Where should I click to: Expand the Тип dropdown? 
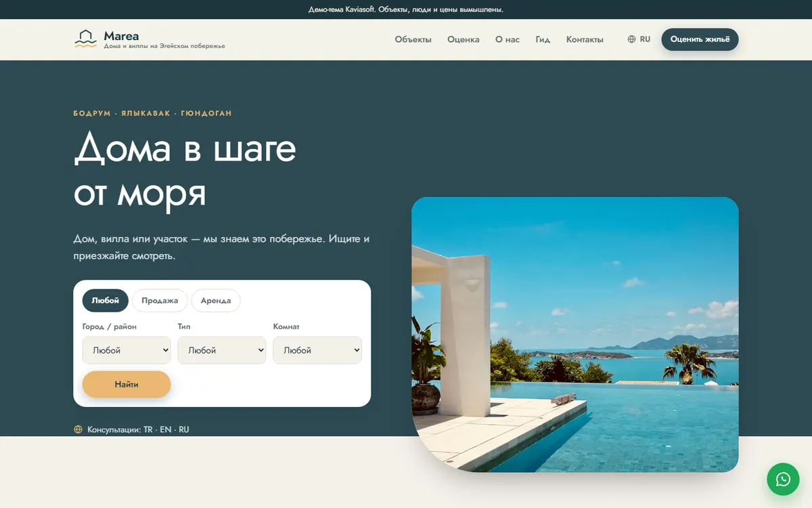(x=222, y=350)
